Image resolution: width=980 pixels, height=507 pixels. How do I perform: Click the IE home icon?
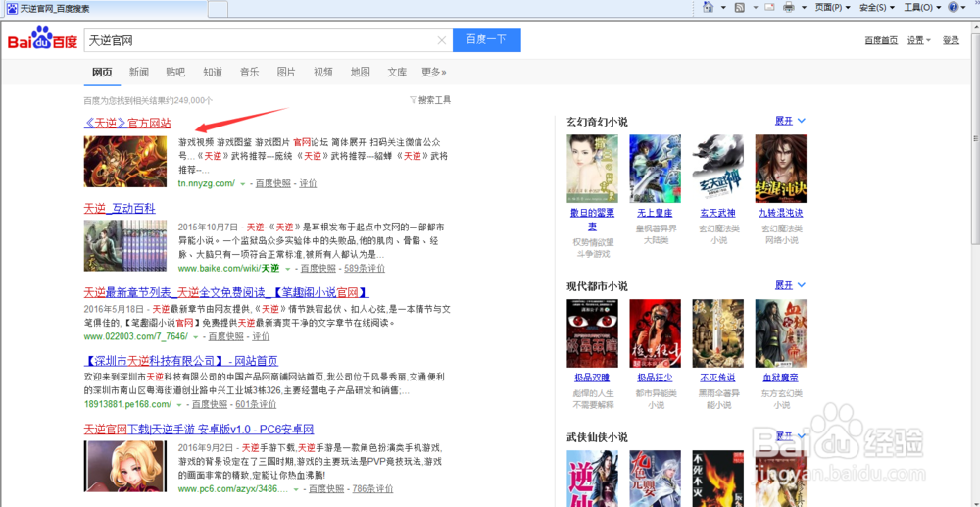pyautogui.click(x=709, y=7)
